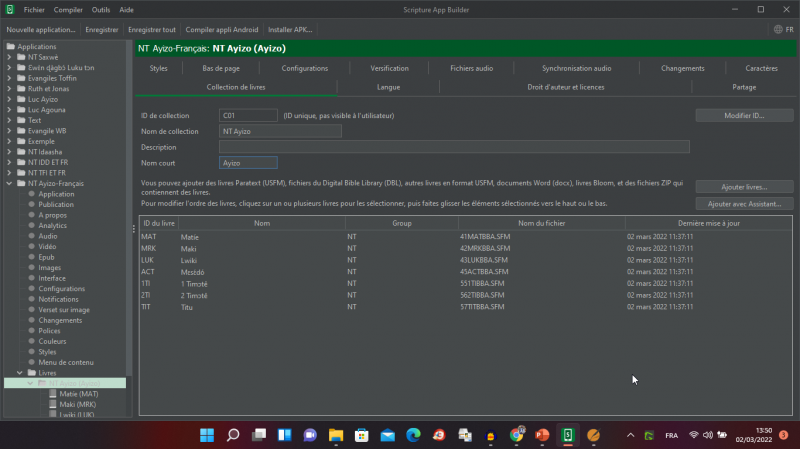Open File Explorer from the taskbar
The width and height of the screenshot is (800, 449).
coord(335,435)
